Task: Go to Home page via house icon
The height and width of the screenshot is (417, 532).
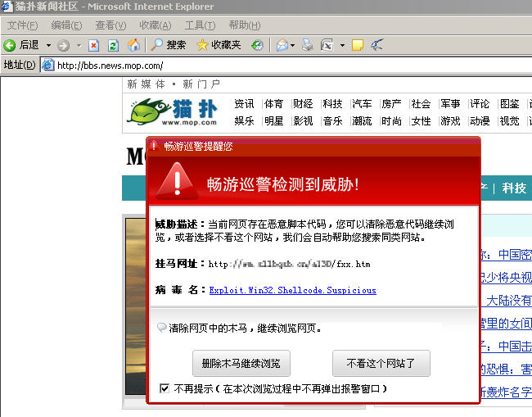Action: 132,45
